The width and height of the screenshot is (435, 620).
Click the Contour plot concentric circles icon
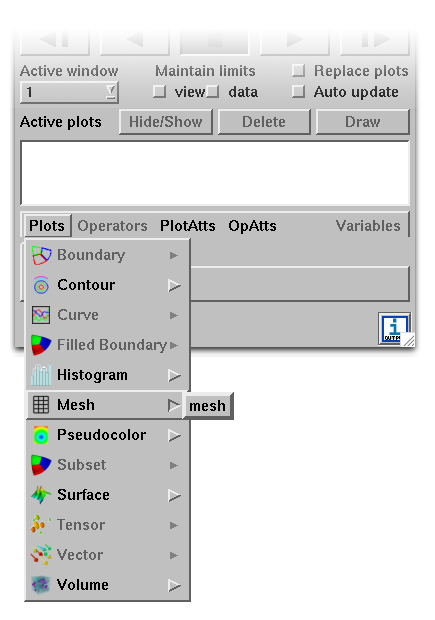tap(41, 285)
